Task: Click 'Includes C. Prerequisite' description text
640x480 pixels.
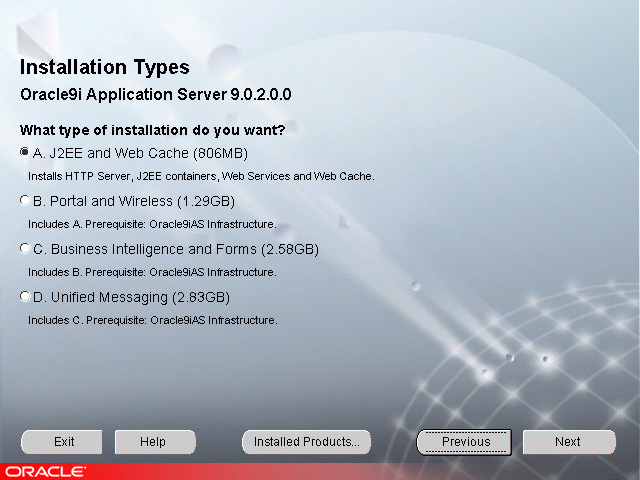Action: point(153,320)
